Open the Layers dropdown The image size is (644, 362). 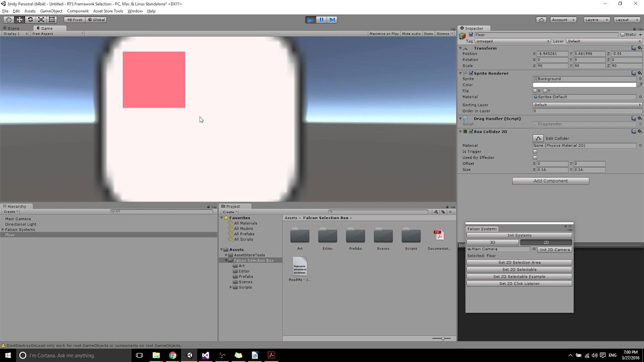596,20
